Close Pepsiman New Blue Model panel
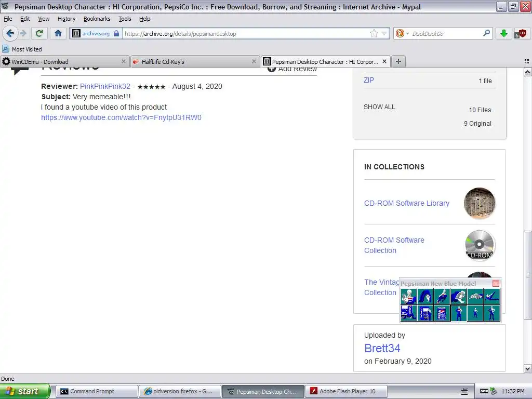The width and height of the screenshot is (532, 399). pyautogui.click(x=496, y=283)
